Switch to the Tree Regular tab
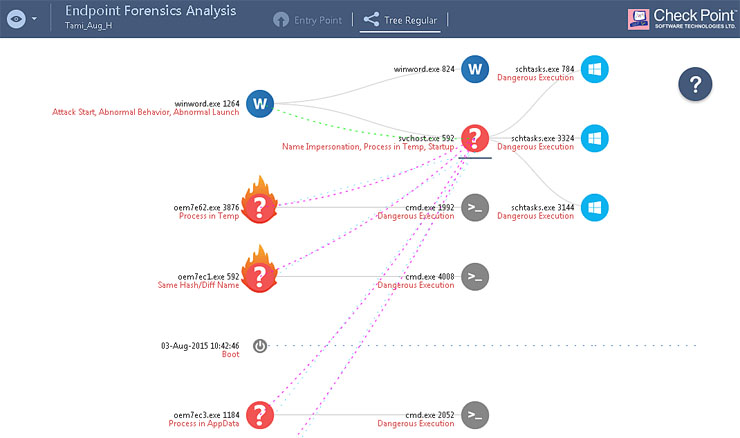This screenshot has width=740, height=438. tap(400, 19)
